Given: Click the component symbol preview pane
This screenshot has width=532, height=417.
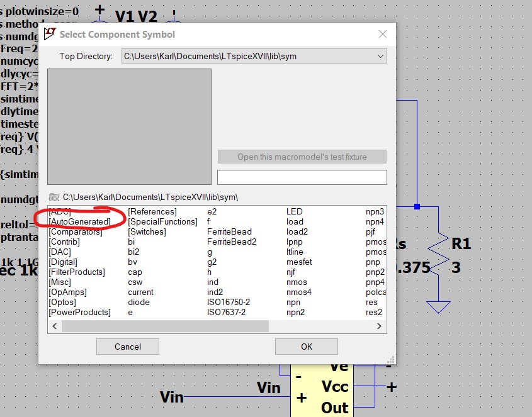Looking at the screenshot, I should pyautogui.click(x=129, y=127).
